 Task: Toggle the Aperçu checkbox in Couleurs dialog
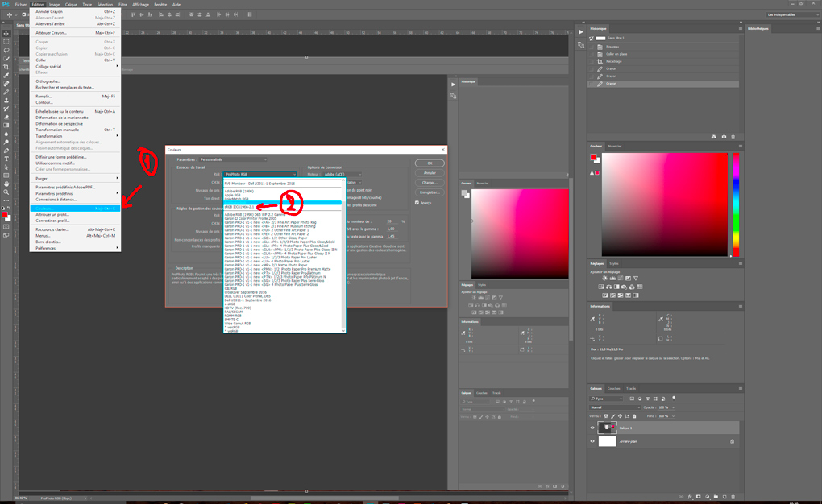click(417, 203)
